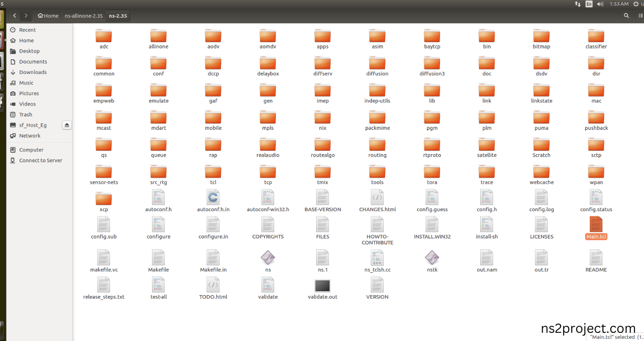
Task: Open the volume sound indicator
Action: pyautogui.click(x=600, y=4)
